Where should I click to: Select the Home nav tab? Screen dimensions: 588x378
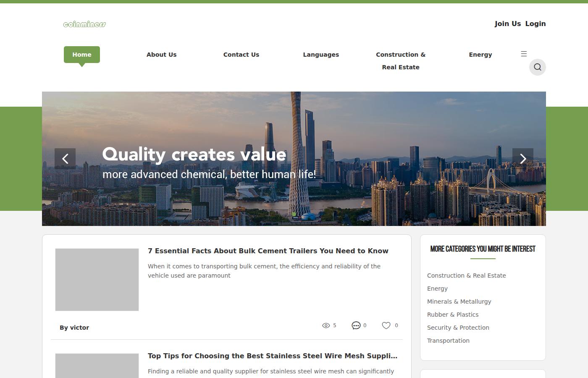[x=82, y=55]
